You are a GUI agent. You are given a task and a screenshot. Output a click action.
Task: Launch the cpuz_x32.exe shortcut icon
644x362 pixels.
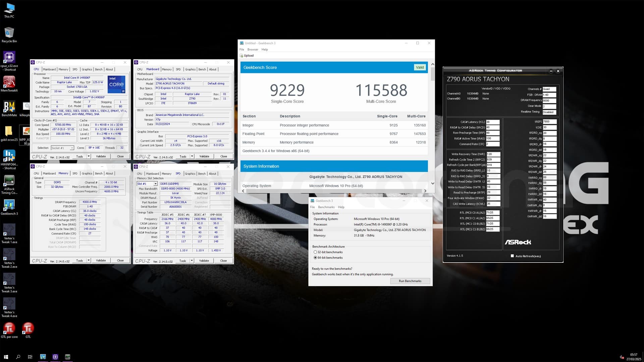point(9,61)
